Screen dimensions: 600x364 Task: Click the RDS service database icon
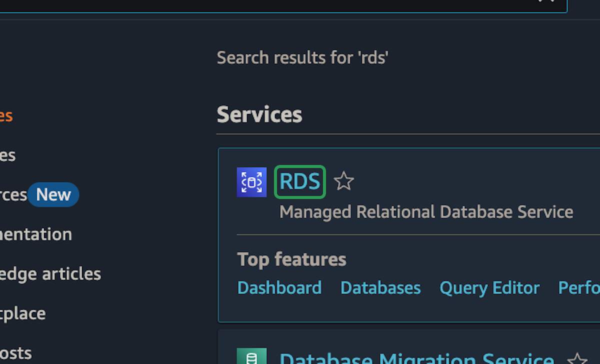(251, 182)
